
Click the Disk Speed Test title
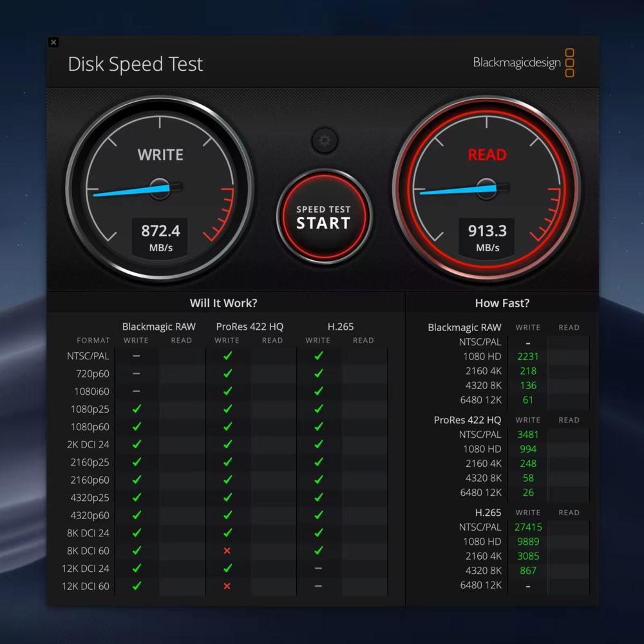coord(135,64)
